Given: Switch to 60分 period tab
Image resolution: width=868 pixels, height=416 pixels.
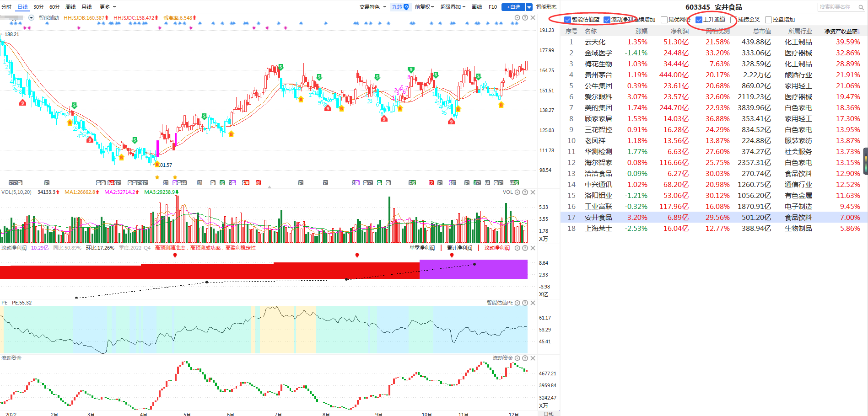Looking at the screenshot, I should click(54, 7).
